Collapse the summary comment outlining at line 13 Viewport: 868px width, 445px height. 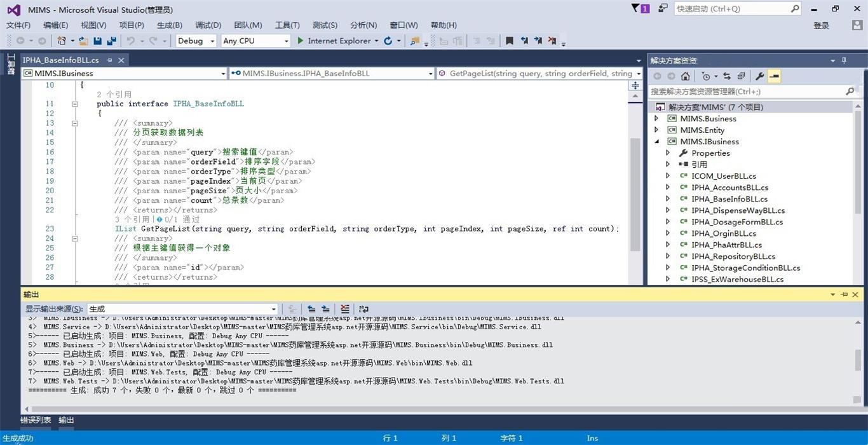click(x=74, y=123)
